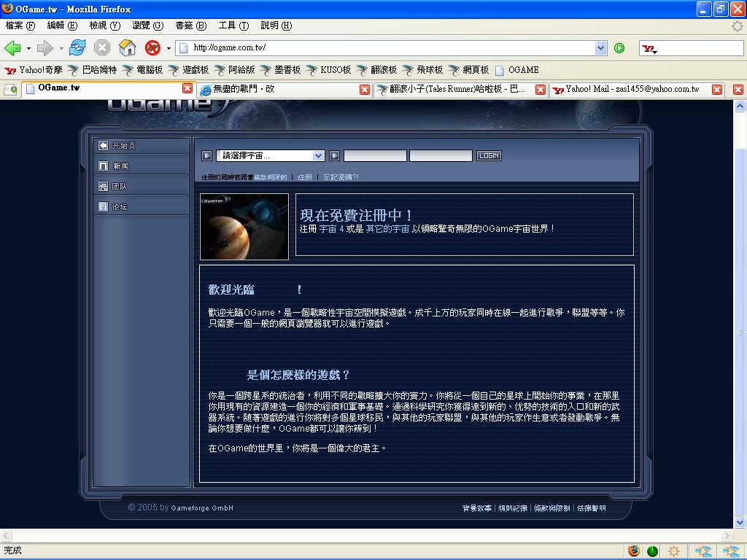Click the green circle status bar icon
This screenshot has width=747, height=560.
pyautogui.click(x=652, y=551)
